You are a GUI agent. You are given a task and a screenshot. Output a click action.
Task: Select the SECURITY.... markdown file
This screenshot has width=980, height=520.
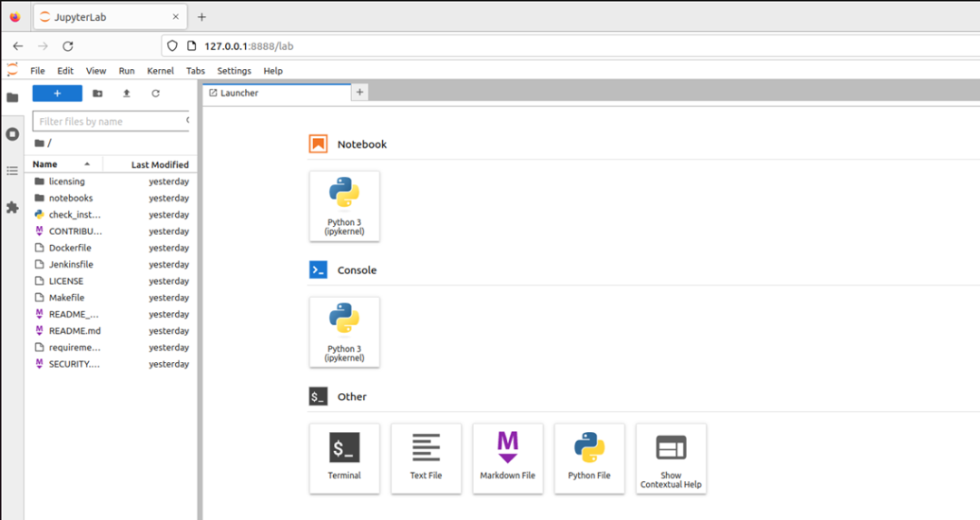pos(112,365)
